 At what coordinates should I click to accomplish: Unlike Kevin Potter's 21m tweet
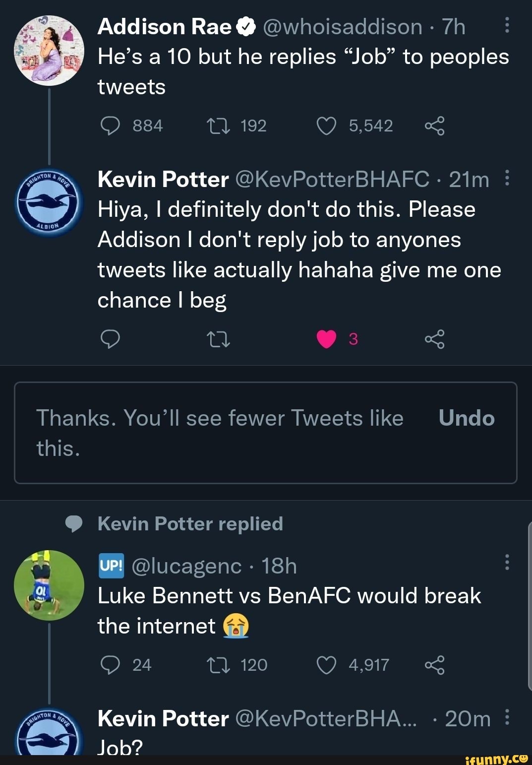pyautogui.click(x=326, y=339)
